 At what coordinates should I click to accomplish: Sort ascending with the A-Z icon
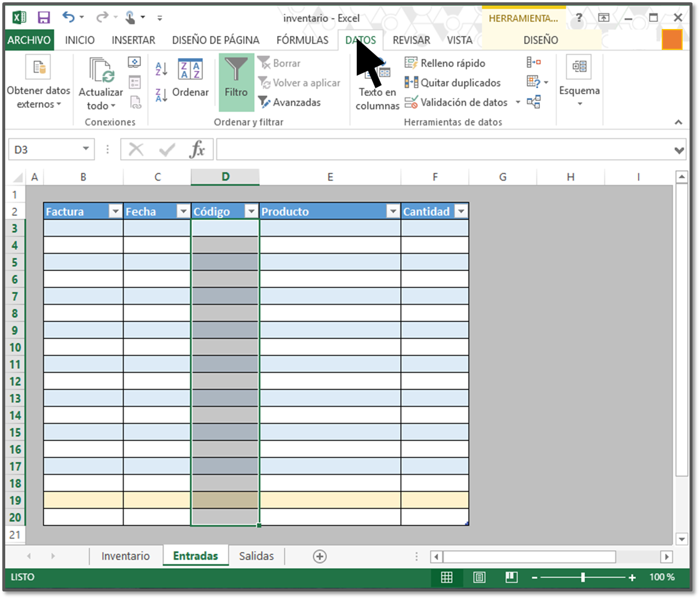click(161, 69)
